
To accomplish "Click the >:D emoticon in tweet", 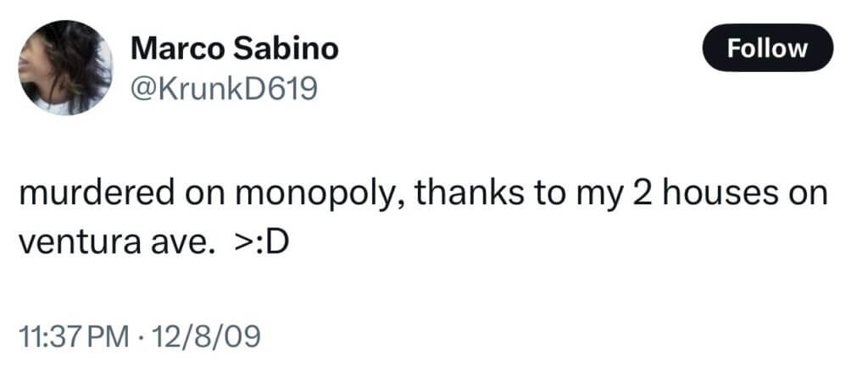I will [x=265, y=243].
